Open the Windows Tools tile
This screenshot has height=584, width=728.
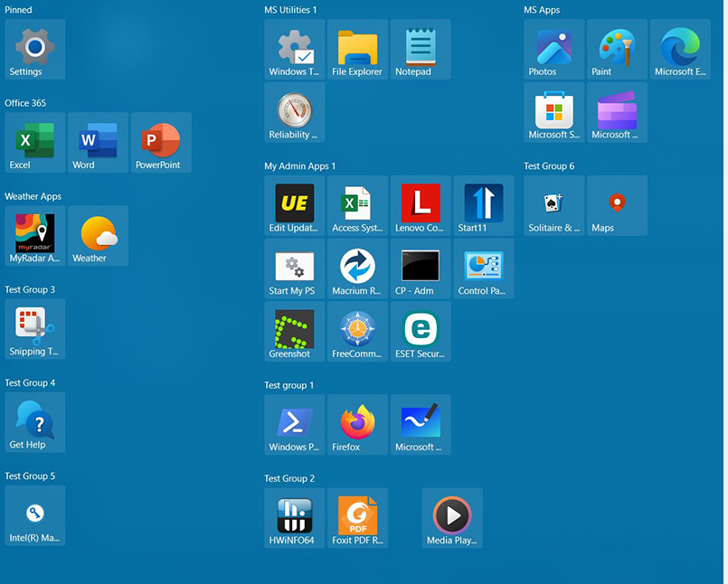[x=294, y=49]
